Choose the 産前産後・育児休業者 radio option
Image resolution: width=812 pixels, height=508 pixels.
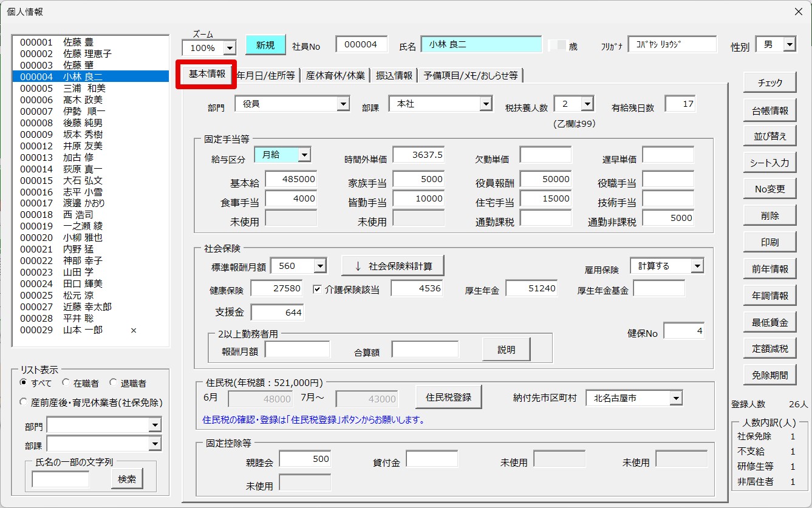[x=24, y=402]
